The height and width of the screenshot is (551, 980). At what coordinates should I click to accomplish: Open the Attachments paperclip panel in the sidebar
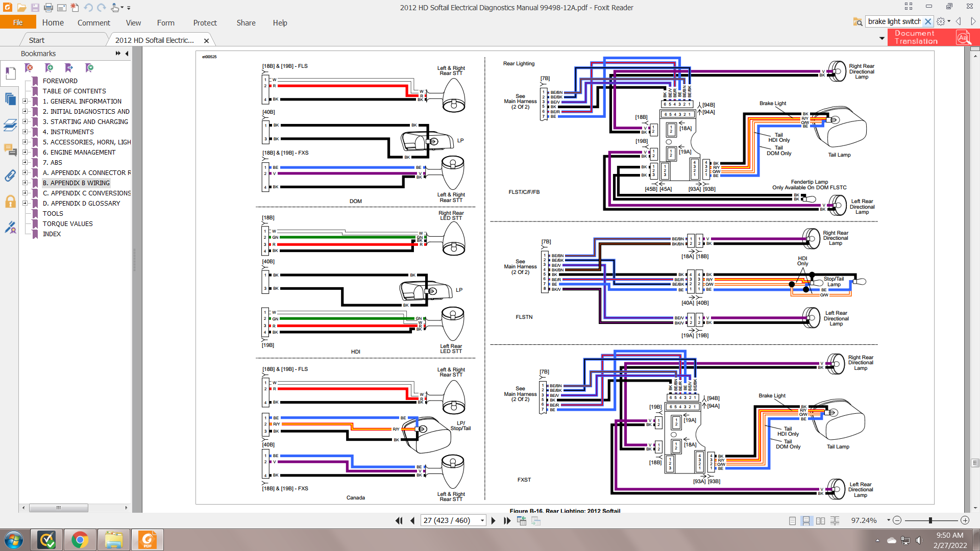pos(10,176)
